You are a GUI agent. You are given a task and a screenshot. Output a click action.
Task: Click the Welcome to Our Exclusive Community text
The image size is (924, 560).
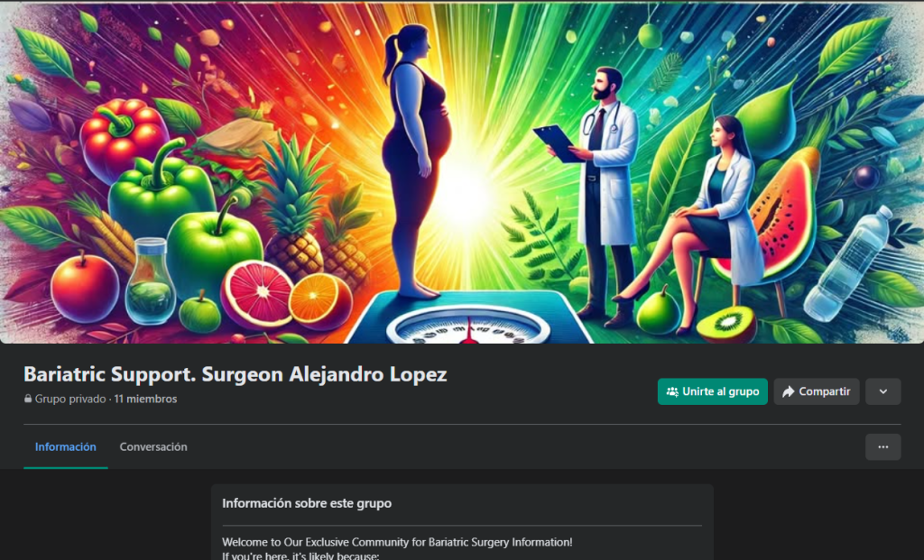tap(397, 542)
